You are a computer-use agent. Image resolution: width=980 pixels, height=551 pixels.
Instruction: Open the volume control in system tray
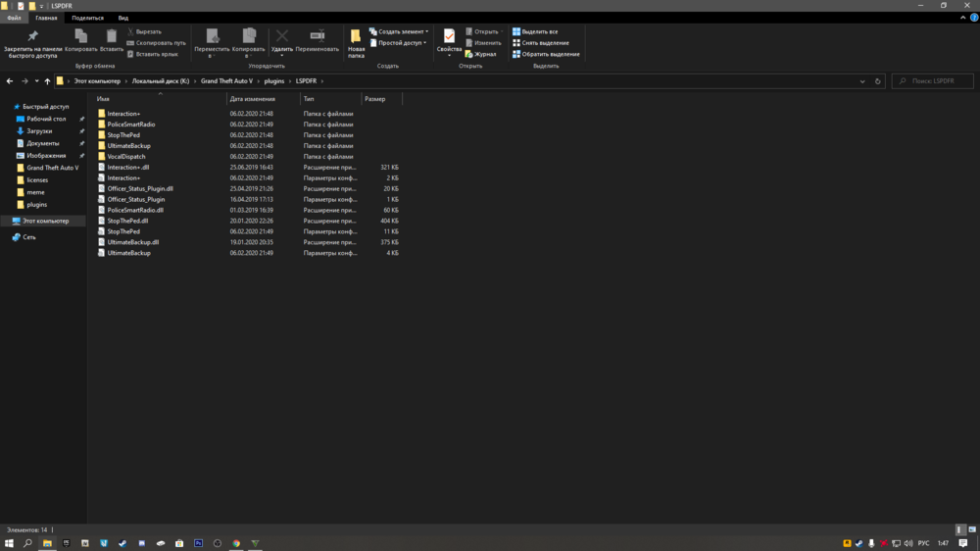tap(908, 543)
